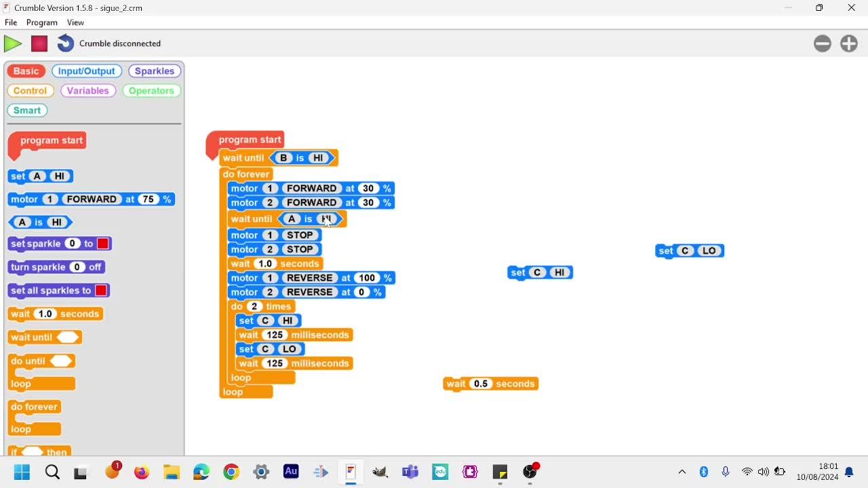Open the Wi-Fi network tray icon
The width and height of the screenshot is (868, 488).
747,472
